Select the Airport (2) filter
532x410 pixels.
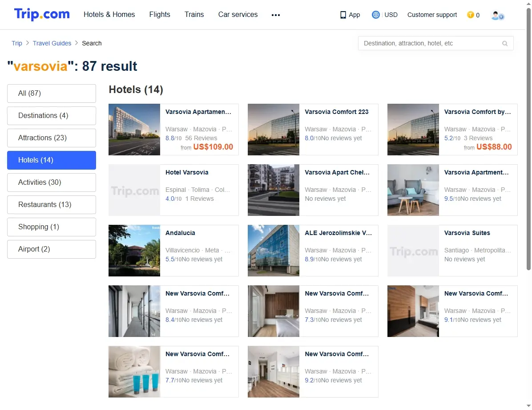(x=52, y=249)
